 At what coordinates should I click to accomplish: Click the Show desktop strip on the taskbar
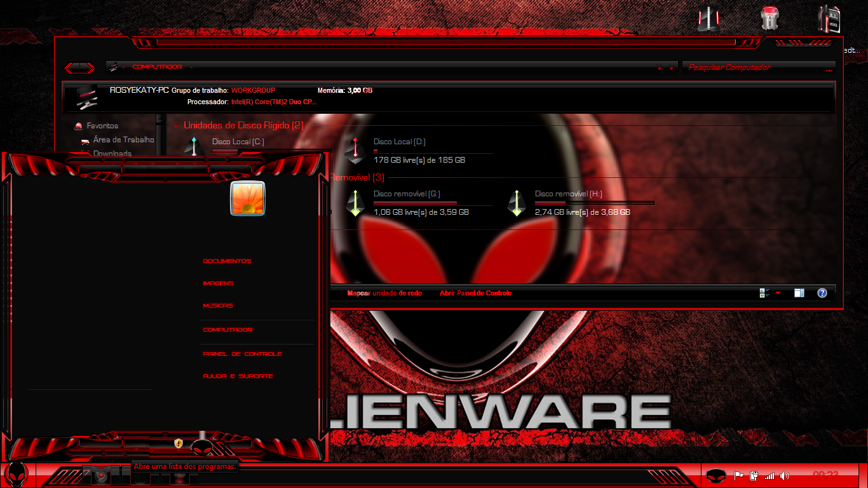point(863,475)
